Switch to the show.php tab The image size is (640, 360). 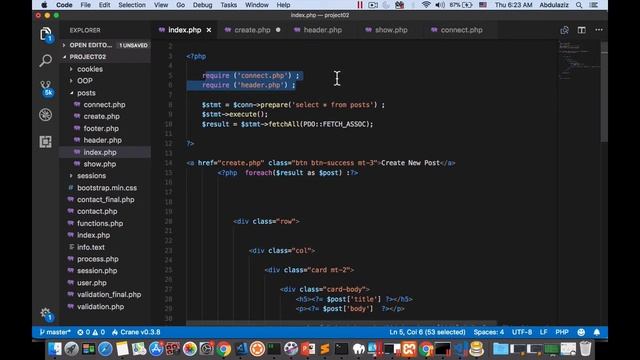[x=391, y=30]
